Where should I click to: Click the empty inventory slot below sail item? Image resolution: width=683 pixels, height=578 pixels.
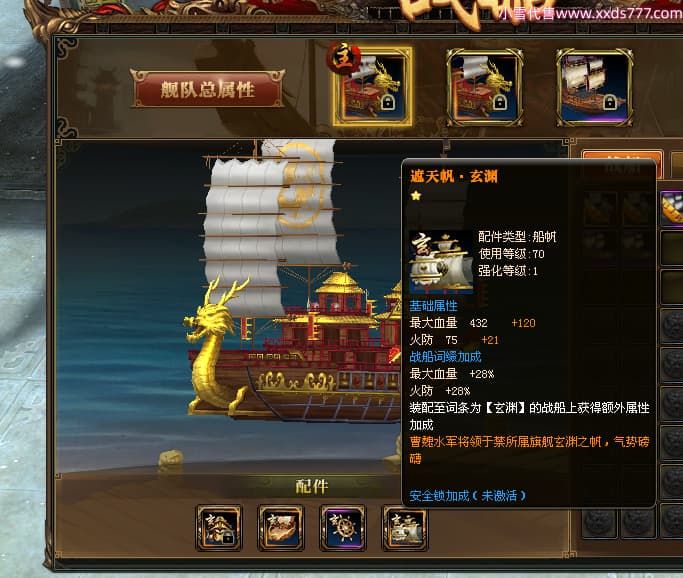672,247
